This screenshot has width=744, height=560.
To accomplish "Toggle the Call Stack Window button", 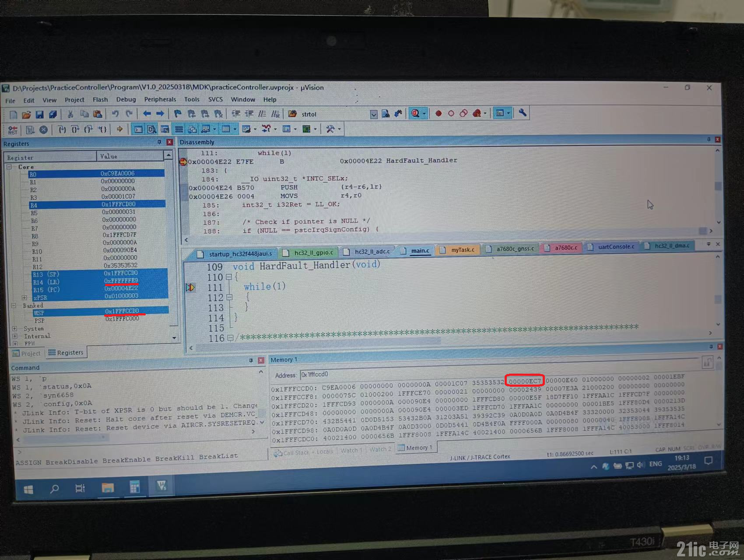I will click(x=192, y=129).
